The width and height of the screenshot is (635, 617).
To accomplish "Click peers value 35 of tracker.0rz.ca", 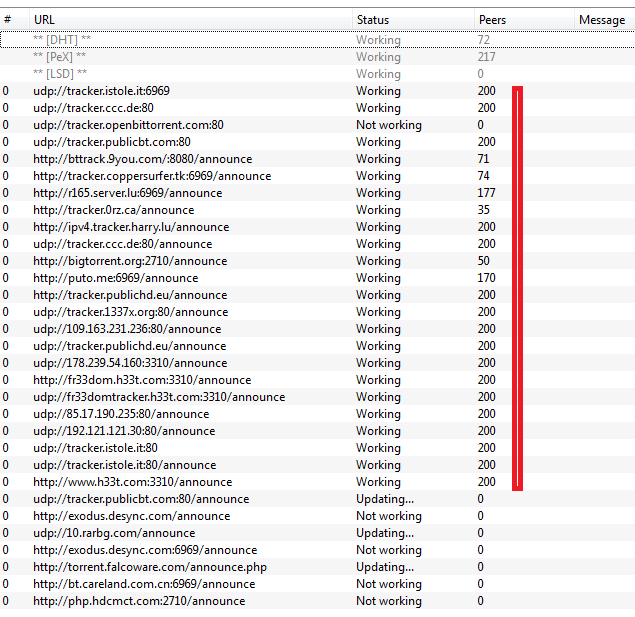I will pos(484,210).
